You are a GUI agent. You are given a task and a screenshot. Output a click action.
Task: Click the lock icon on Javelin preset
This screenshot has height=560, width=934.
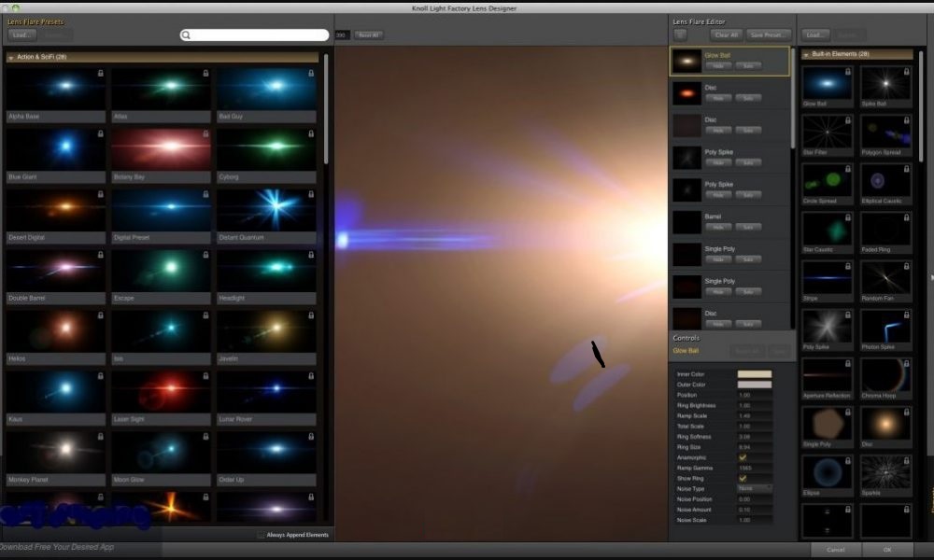(311, 315)
